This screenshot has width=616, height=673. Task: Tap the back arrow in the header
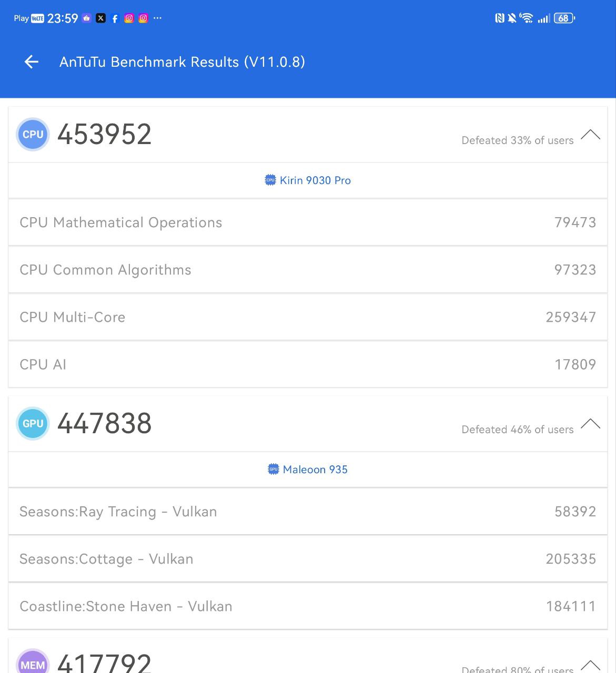32,62
